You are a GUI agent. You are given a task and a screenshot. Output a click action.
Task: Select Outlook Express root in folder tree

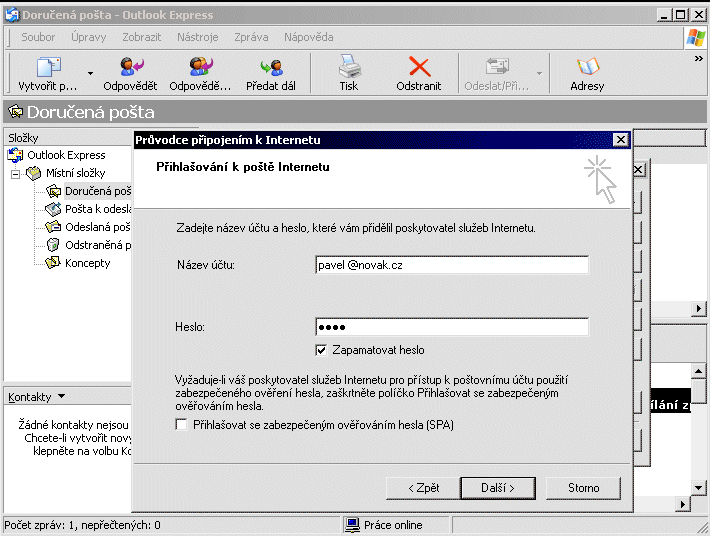[x=66, y=155]
